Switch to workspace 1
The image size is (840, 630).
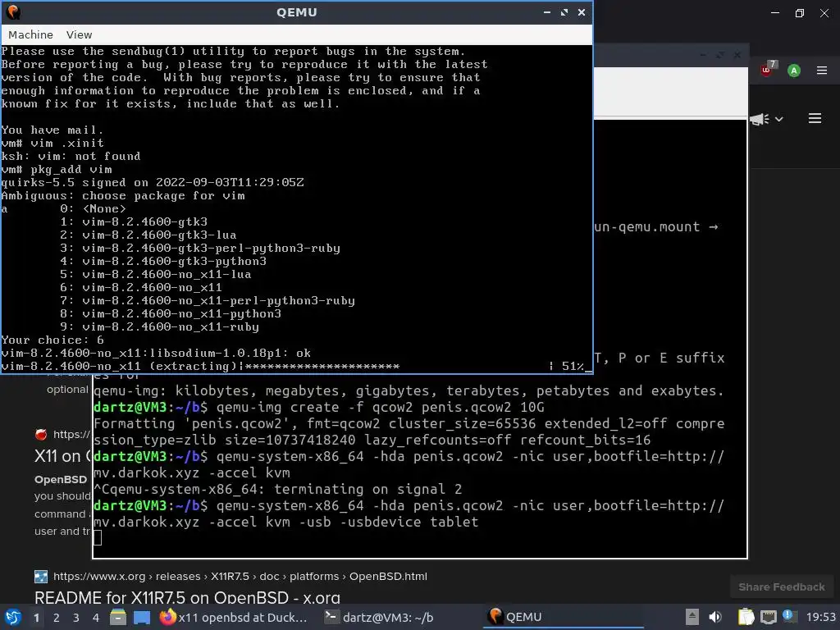36,618
